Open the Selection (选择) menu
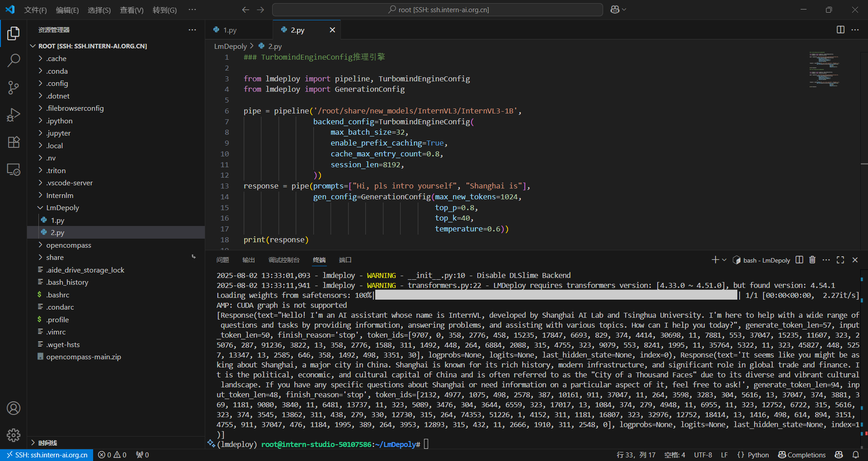This screenshot has height=461, width=868. 99,9
